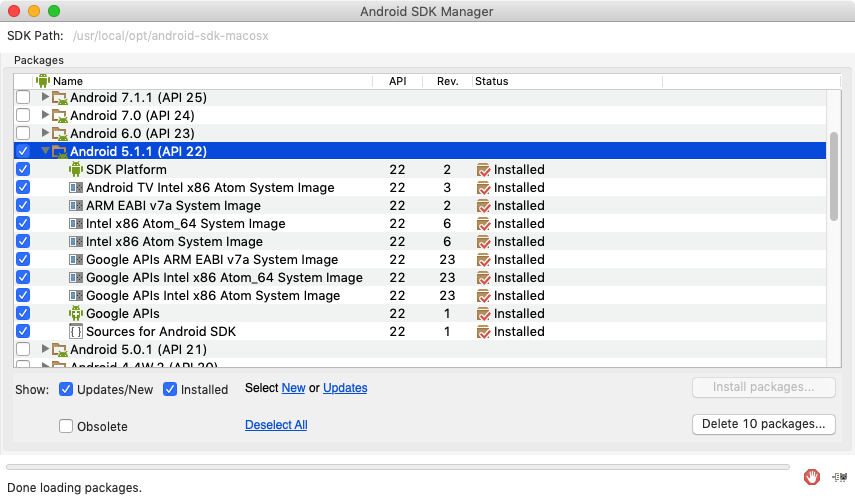Click the Delete 10 packages button
This screenshot has width=855, height=500.
click(x=763, y=424)
